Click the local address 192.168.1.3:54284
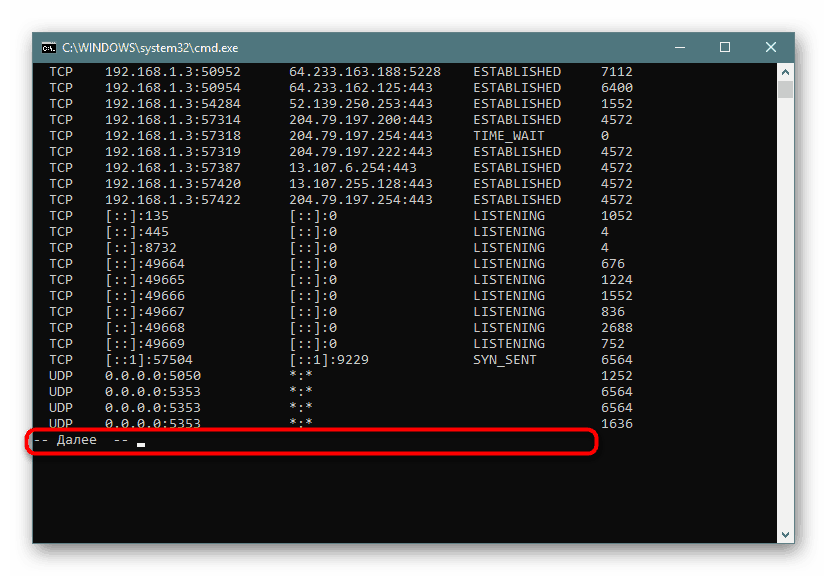Screen dimensions: 827x576 pyautogui.click(x=173, y=104)
